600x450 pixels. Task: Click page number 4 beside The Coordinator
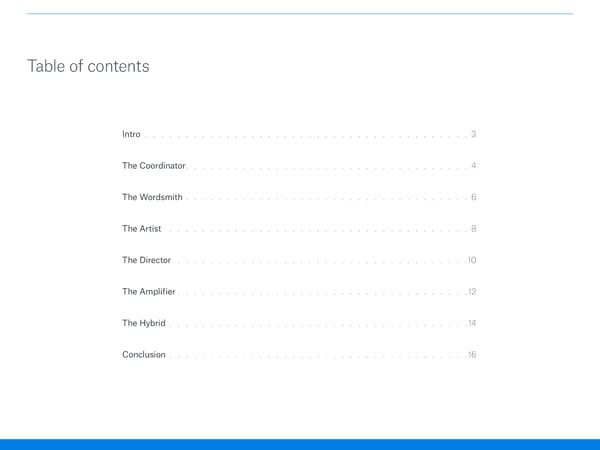(473, 165)
